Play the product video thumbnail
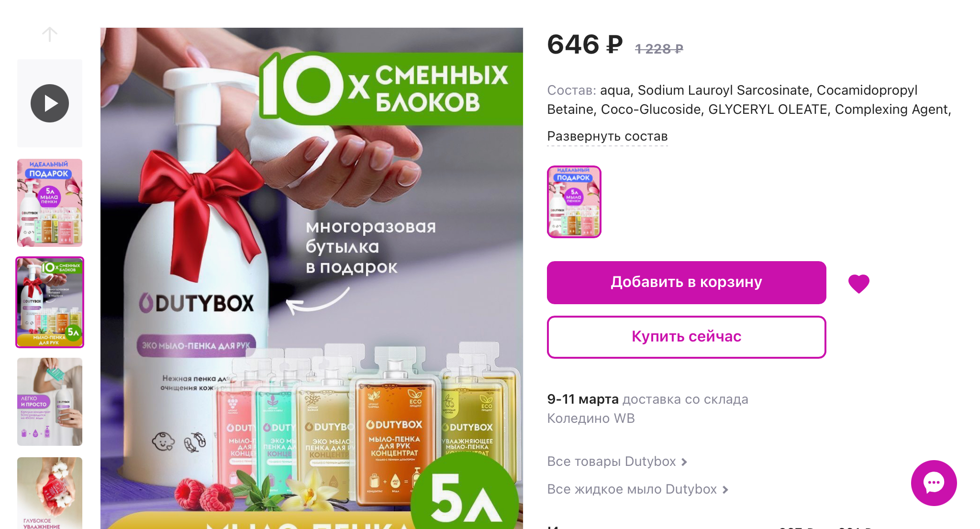The width and height of the screenshot is (980, 529). [x=50, y=103]
